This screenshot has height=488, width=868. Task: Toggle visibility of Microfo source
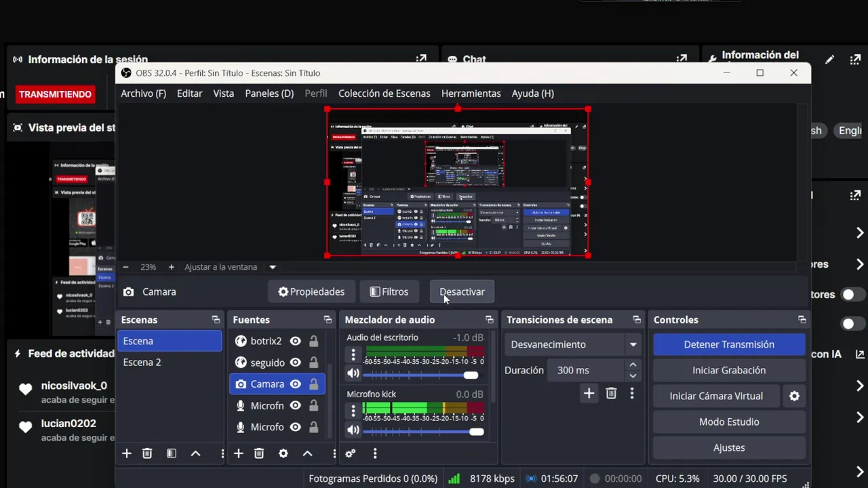[296, 427]
